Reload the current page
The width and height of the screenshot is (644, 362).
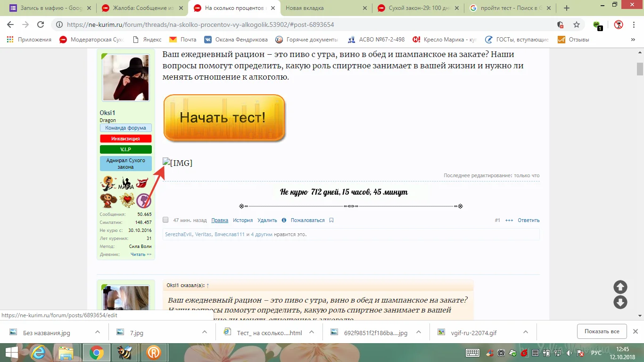(x=41, y=25)
